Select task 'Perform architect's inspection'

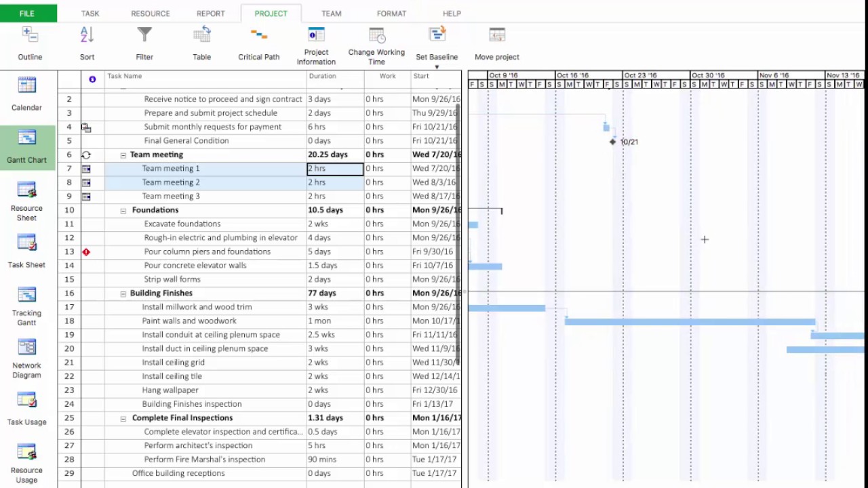tap(198, 446)
